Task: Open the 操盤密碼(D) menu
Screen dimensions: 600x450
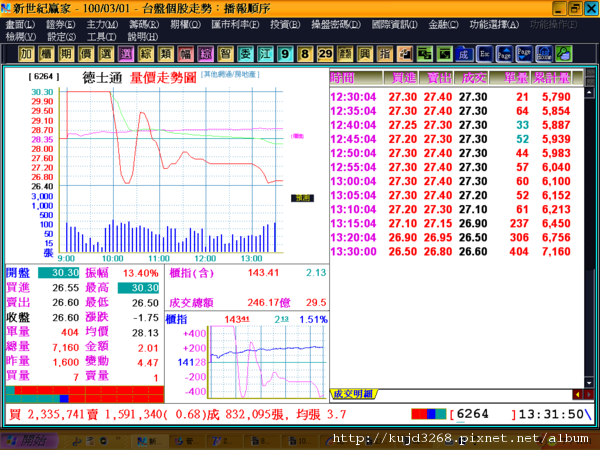Action: (336, 24)
